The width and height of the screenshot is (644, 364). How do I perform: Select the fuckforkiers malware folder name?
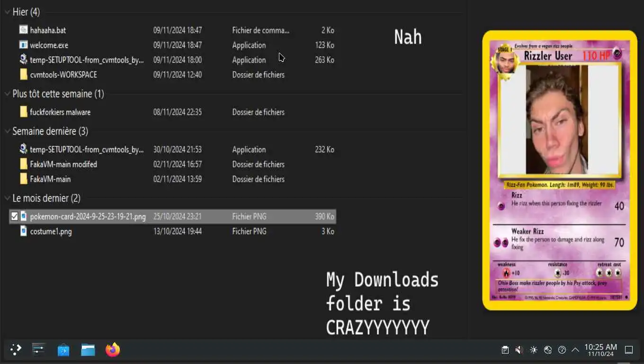pyautogui.click(x=60, y=112)
